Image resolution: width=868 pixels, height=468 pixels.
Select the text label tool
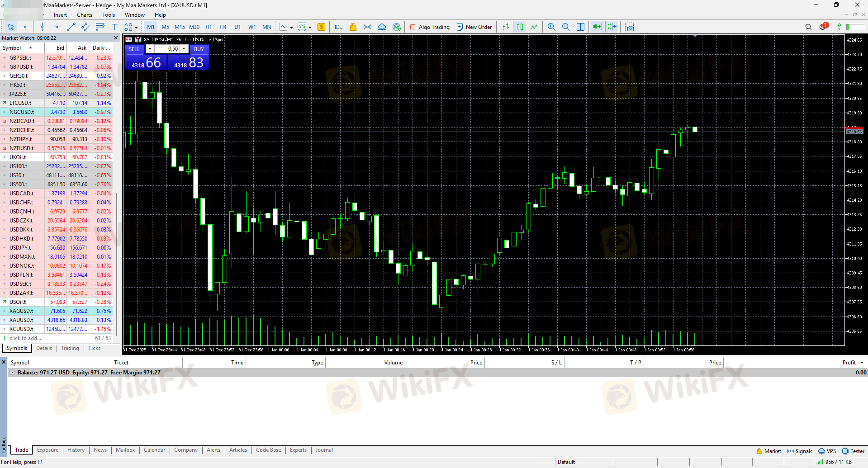pyautogui.click(x=114, y=27)
